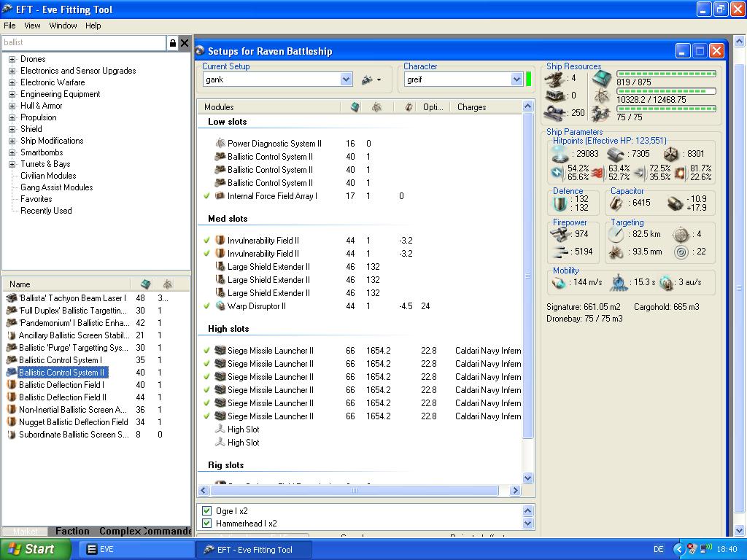
Task: Toggle third Siege Missile Launcher II checkmark
Action: (x=206, y=377)
